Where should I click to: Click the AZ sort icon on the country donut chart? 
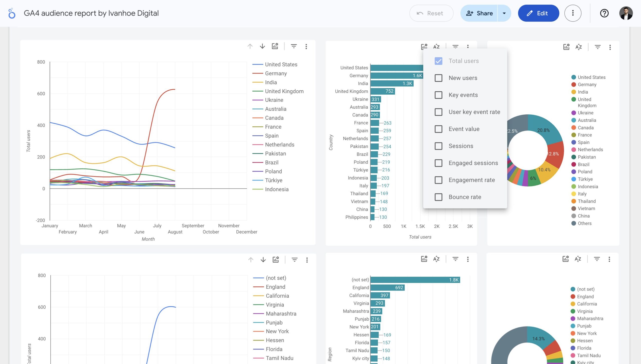(x=579, y=47)
